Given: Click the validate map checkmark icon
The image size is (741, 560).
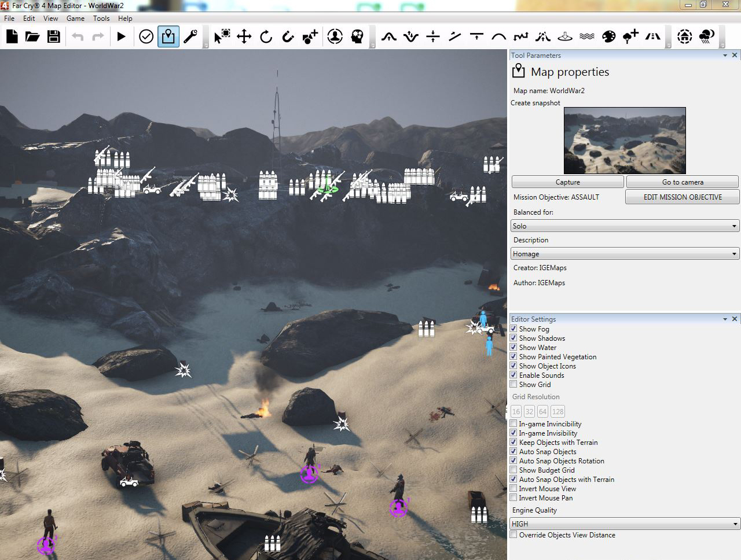Looking at the screenshot, I should click(146, 36).
